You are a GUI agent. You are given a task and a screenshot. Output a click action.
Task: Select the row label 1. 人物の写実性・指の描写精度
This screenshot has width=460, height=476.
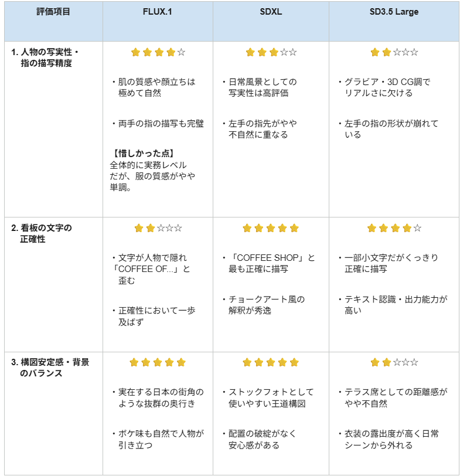45,57
